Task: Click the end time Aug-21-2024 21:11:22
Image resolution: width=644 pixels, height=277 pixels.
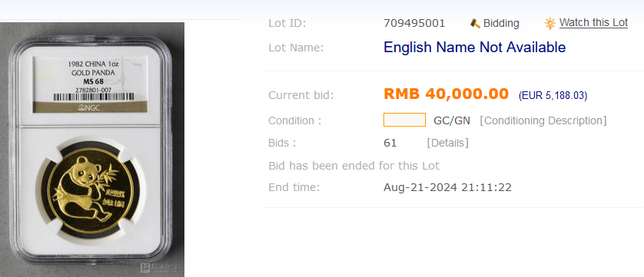Action: (x=447, y=187)
